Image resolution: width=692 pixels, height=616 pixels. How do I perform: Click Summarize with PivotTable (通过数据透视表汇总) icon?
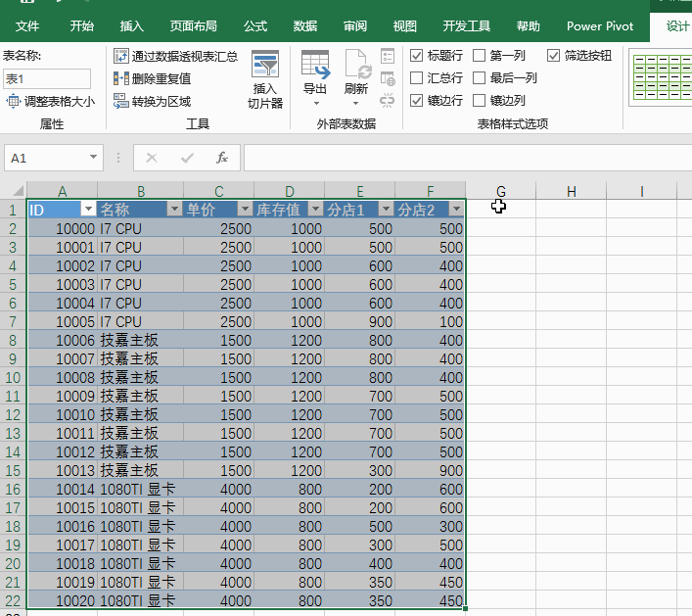click(x=121, y=56)
